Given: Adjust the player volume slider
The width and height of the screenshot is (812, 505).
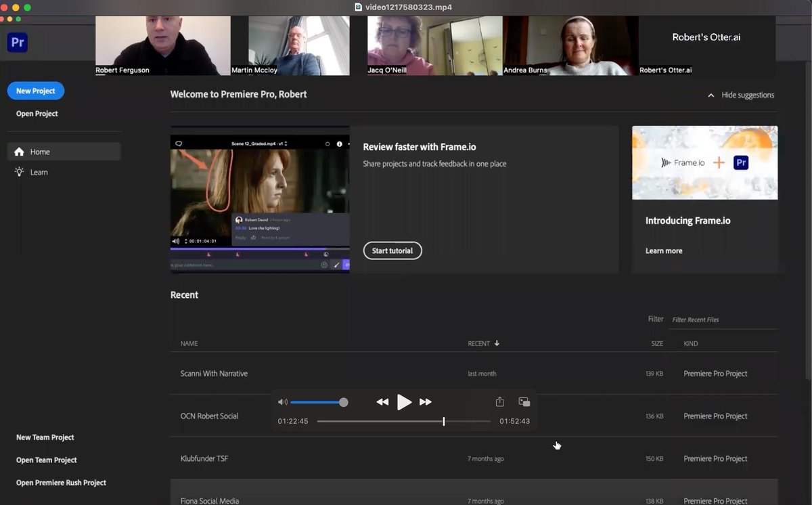Looking at the screenshot, I should [319, 402].
